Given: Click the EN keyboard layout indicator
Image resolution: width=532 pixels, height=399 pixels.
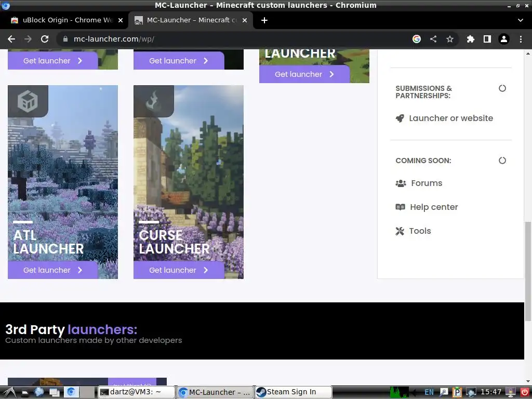Looking at the screenshot, I should coord(429,392).
